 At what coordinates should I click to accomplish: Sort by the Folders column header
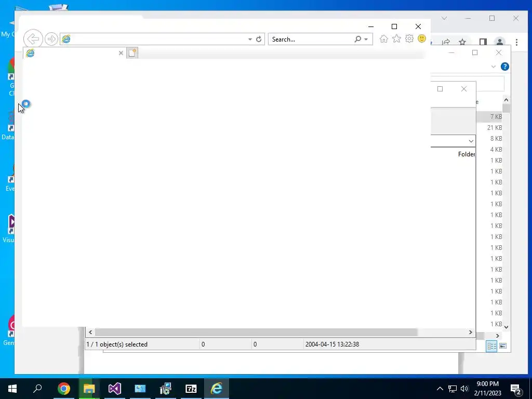[x=466, y=154]
